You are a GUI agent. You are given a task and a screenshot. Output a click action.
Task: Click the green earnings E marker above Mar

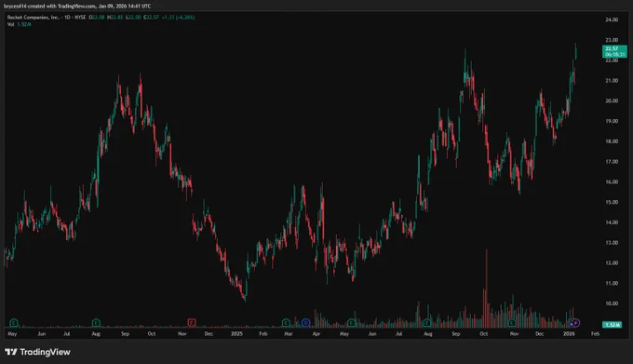286,322
